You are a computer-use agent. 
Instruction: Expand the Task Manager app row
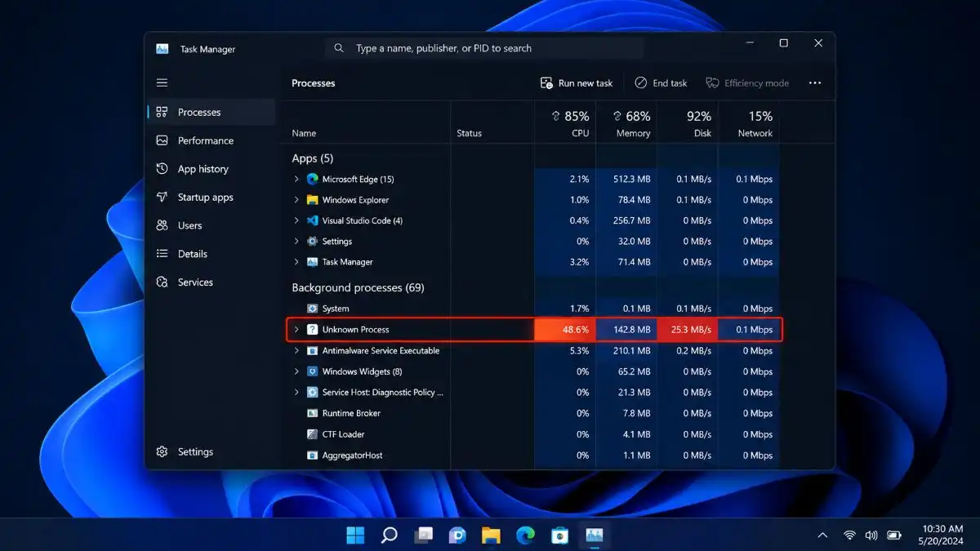pos(296,262)
